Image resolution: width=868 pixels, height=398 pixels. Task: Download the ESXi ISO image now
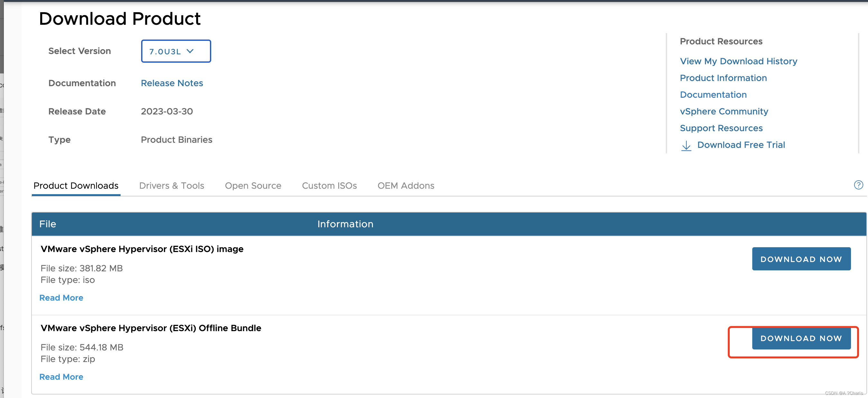(x=801, y=259)
